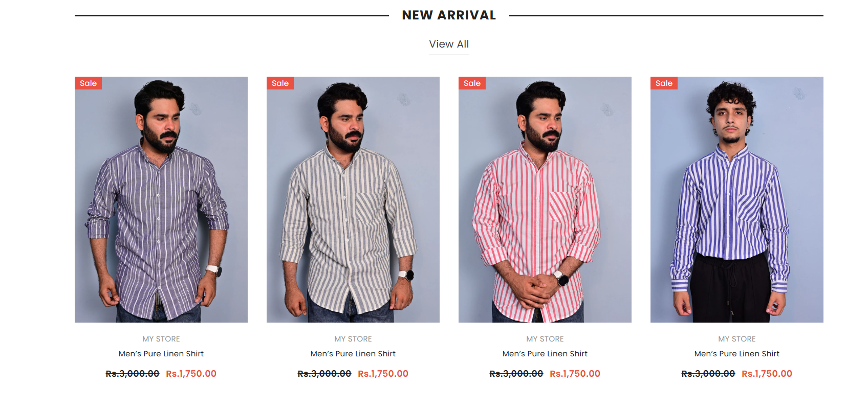Click the fourth Men's Pure Linen Shirt title

737,354
